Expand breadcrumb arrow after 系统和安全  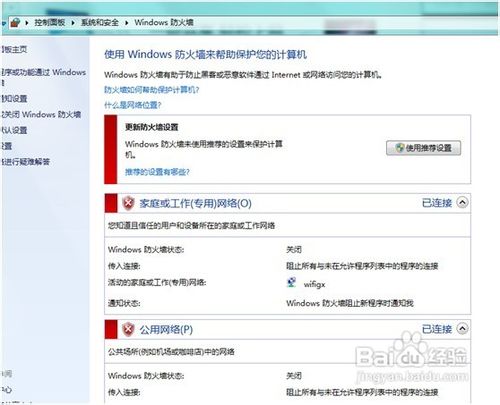pos(126,23)
